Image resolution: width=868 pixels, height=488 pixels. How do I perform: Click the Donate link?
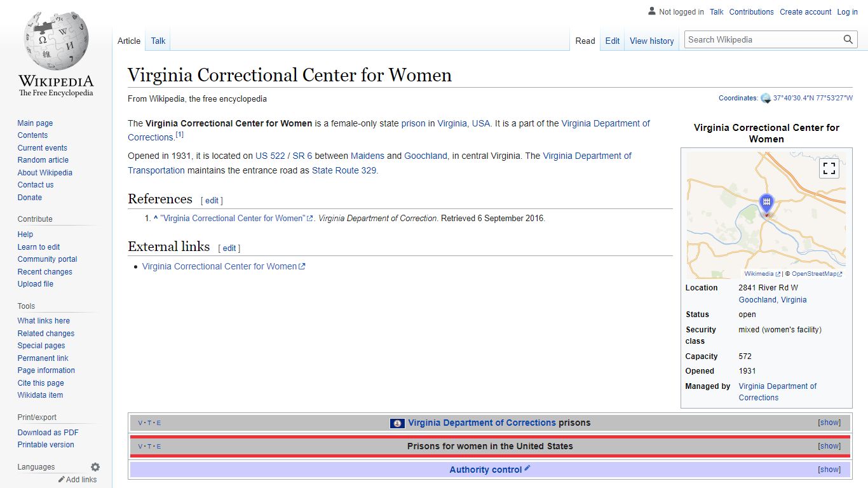tap(30, 198)
